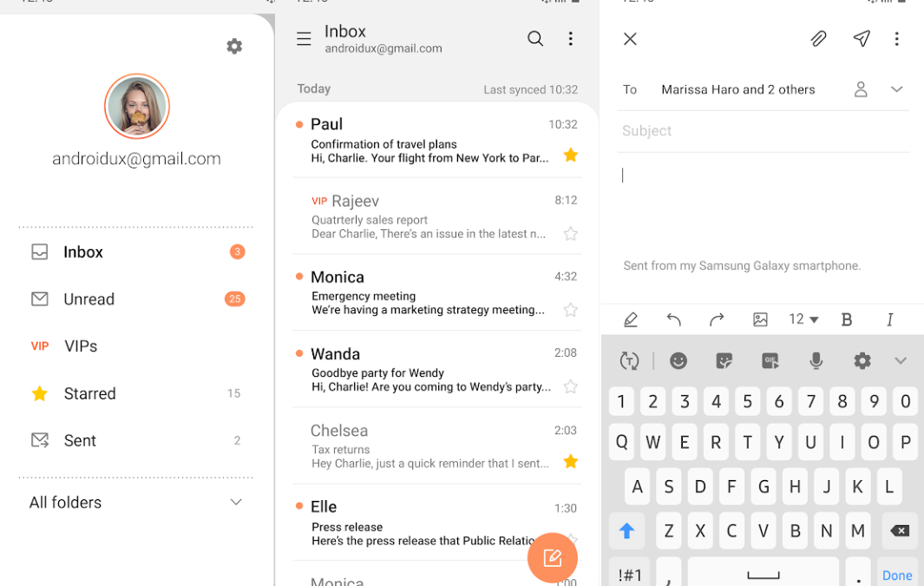Tap the profile photo avatar
This screenshot has height=586, width=924.
tap(137, 106)
